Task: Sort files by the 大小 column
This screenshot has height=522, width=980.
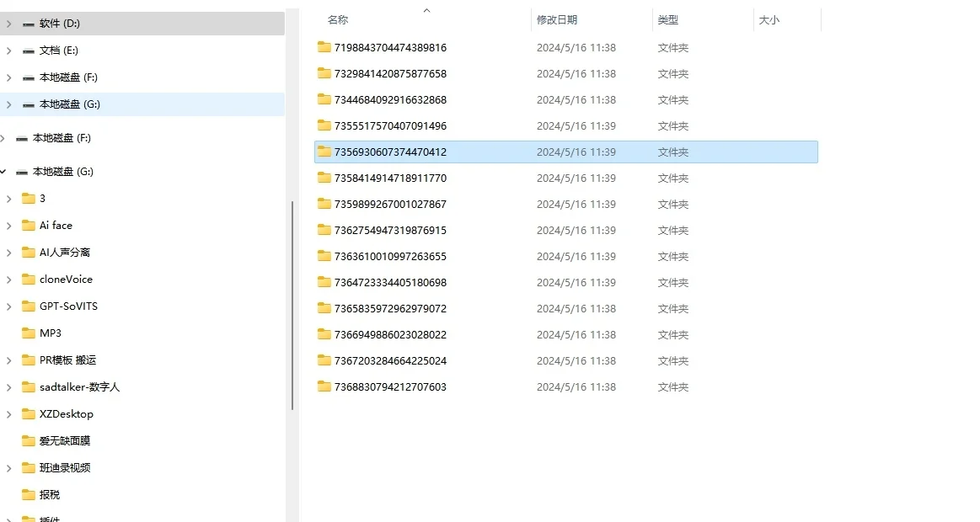Action: coord(769,19)
